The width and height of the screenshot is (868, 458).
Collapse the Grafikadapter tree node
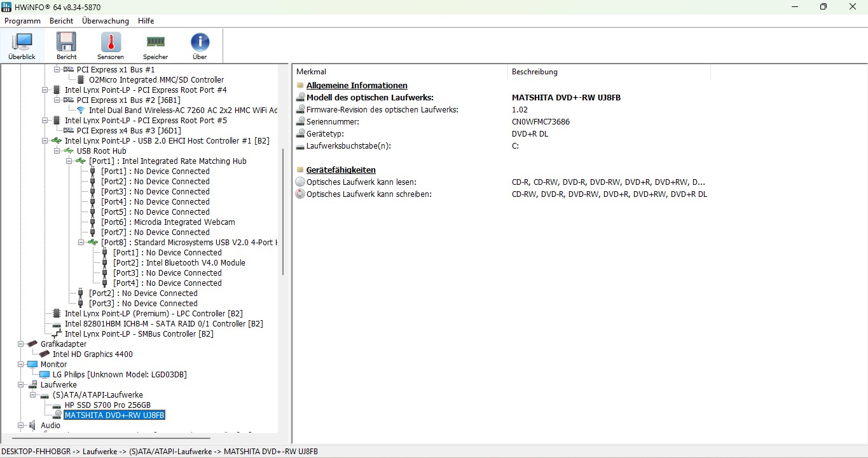pos(21,344)
